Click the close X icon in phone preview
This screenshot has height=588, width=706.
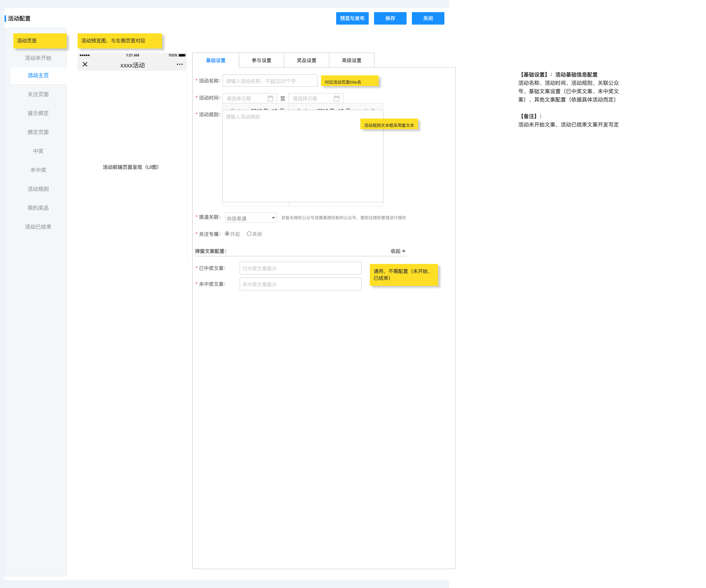pyautogui.click(x=85, y=64)
